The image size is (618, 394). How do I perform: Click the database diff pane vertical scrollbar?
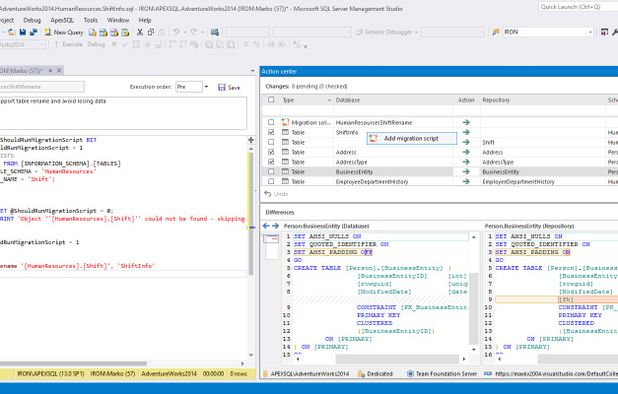point(474,308)
